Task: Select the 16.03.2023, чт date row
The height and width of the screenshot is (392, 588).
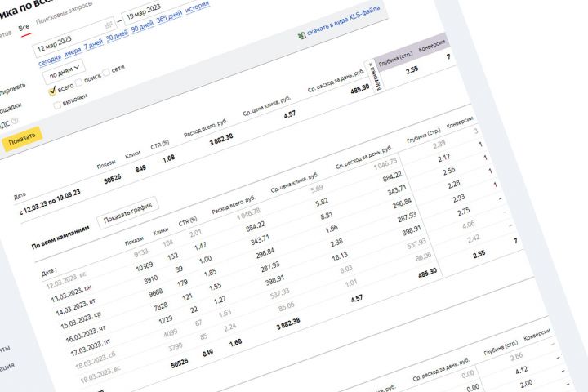Action: tap(86, 335)
